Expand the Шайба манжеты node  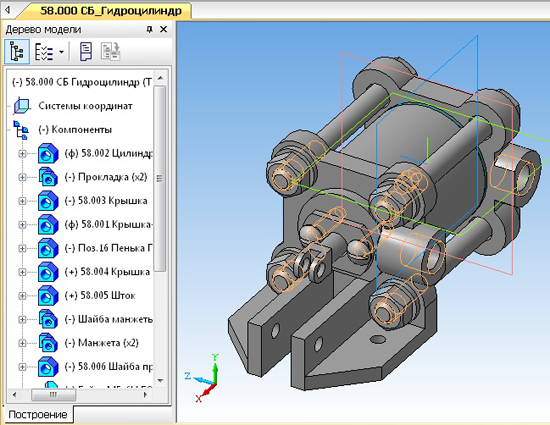pyautogui.click(x=22, y=319)
